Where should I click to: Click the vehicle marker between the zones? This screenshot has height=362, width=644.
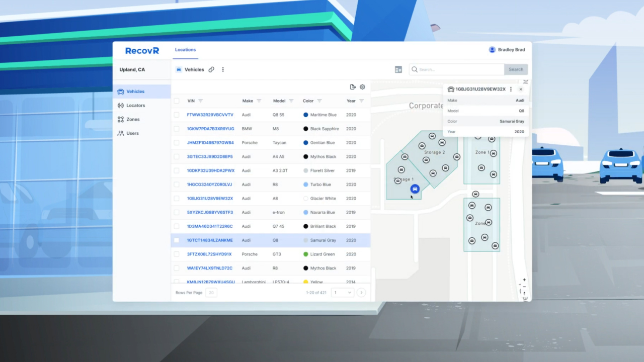pos(475,194)
